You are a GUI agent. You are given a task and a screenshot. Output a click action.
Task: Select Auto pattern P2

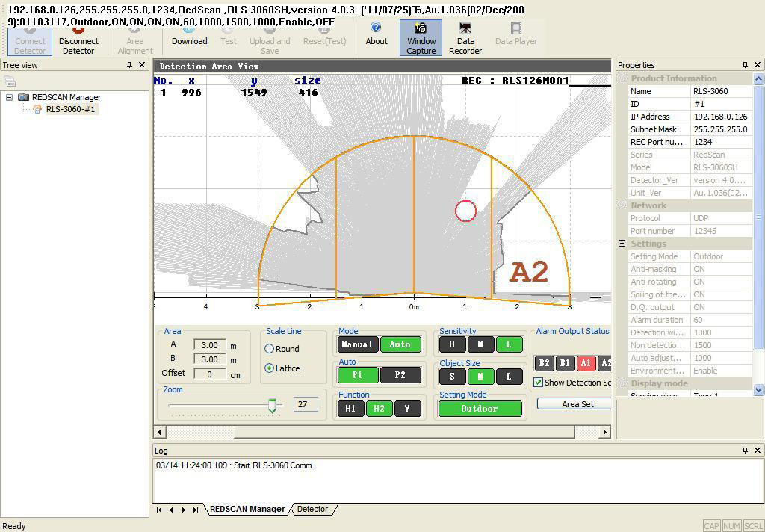pos(400,375)
